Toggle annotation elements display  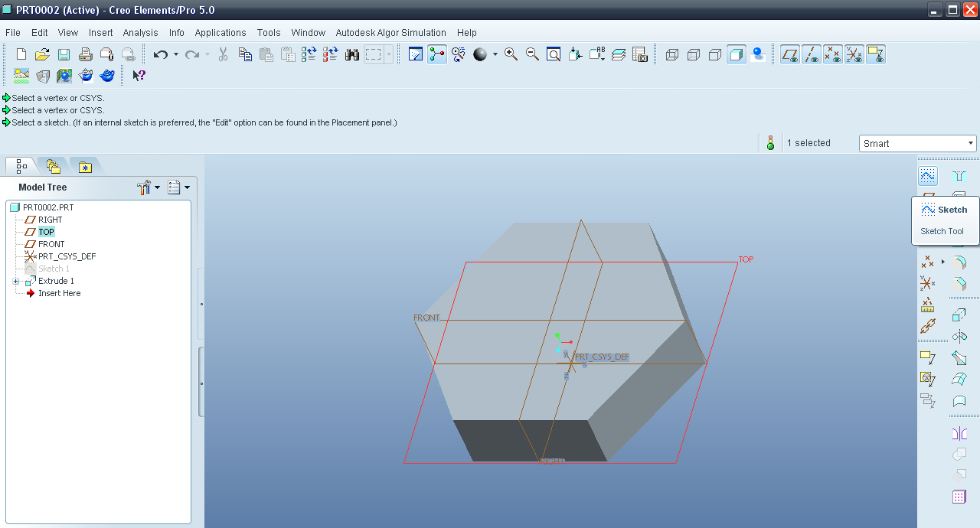[x=876, y=54]
